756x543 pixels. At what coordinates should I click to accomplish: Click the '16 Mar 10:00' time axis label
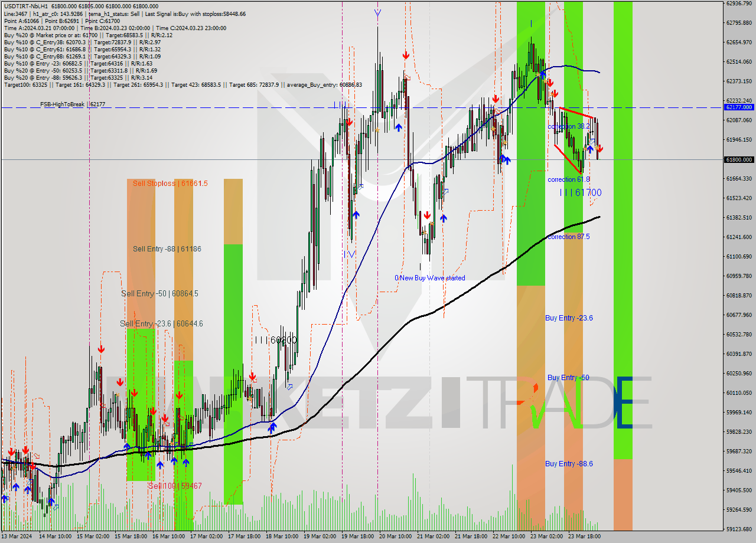pos(168,536)
